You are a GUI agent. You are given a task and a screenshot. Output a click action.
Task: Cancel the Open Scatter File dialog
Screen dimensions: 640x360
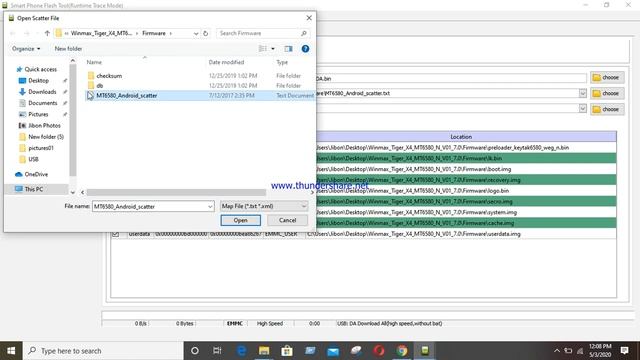click(287, 220)
